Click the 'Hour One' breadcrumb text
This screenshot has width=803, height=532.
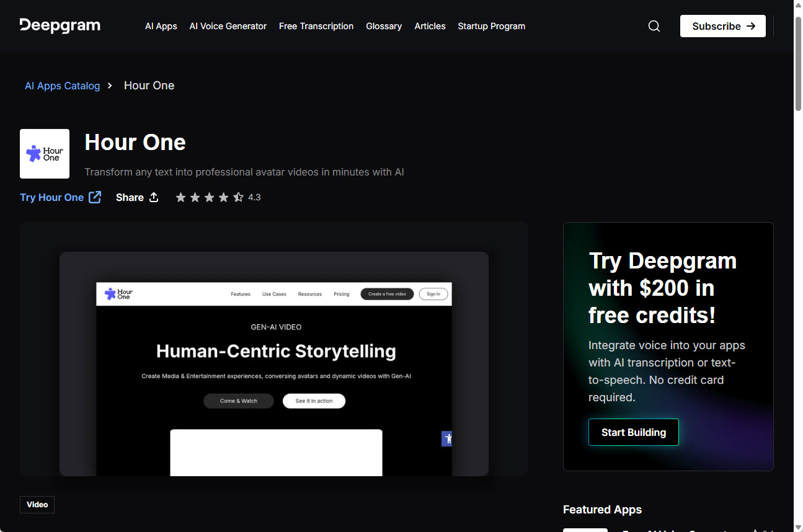point(149,86)
